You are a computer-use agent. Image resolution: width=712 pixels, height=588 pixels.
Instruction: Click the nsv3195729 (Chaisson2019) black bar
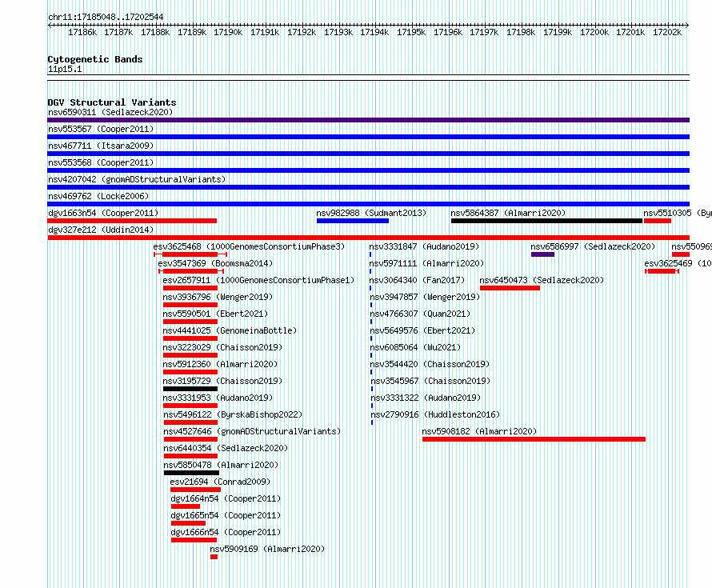pyautogui.click(x=190, y=389)
